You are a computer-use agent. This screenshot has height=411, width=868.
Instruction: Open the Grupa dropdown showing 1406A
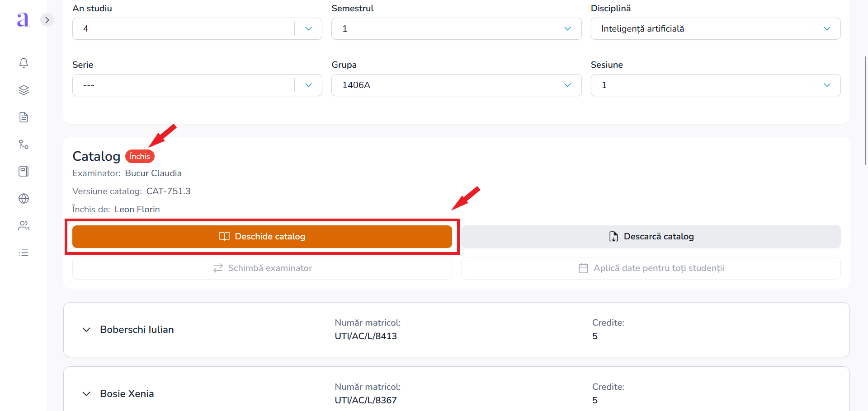tap(456, 85)
